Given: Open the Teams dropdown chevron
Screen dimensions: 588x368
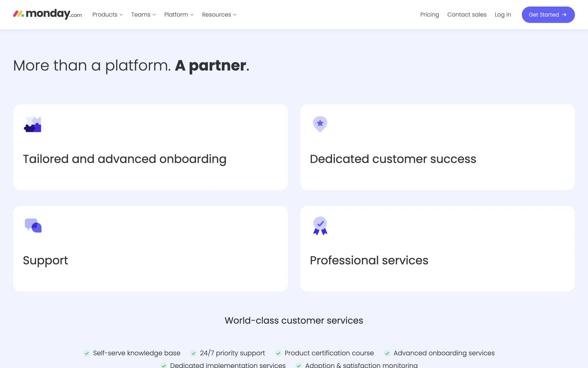Looking at the screenshot, I should [154, 15].
